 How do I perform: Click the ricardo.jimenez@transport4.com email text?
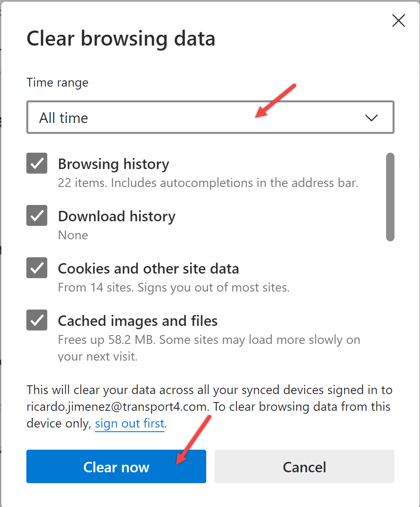[x=117, y=407]
